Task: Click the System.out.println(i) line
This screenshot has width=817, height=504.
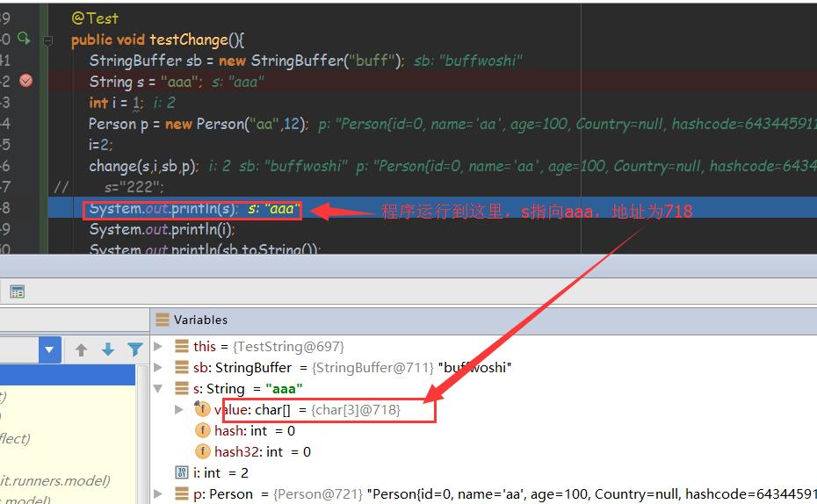Action: (x=162, y=230)
